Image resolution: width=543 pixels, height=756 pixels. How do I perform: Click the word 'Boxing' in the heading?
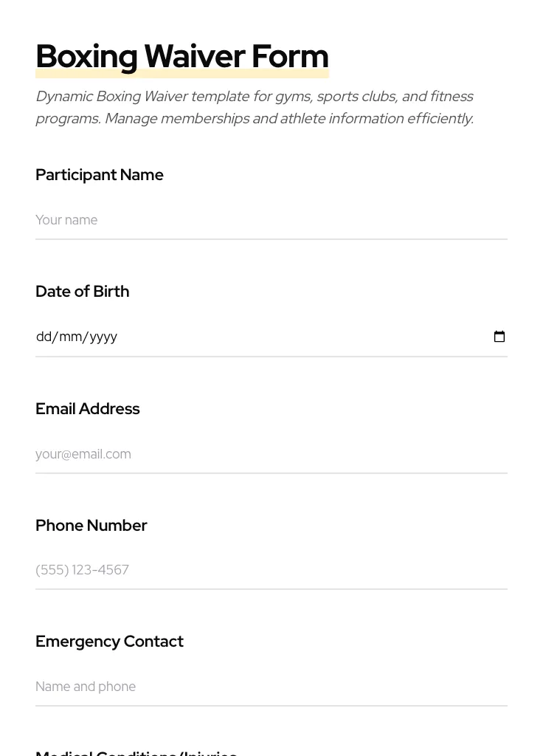coord(86,57)
